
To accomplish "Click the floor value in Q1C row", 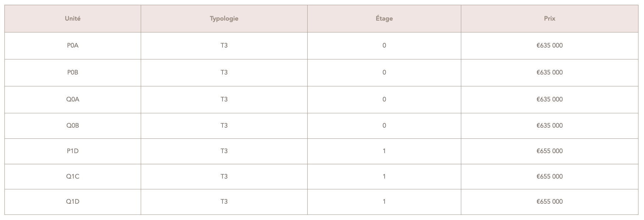I will (384, 176).
